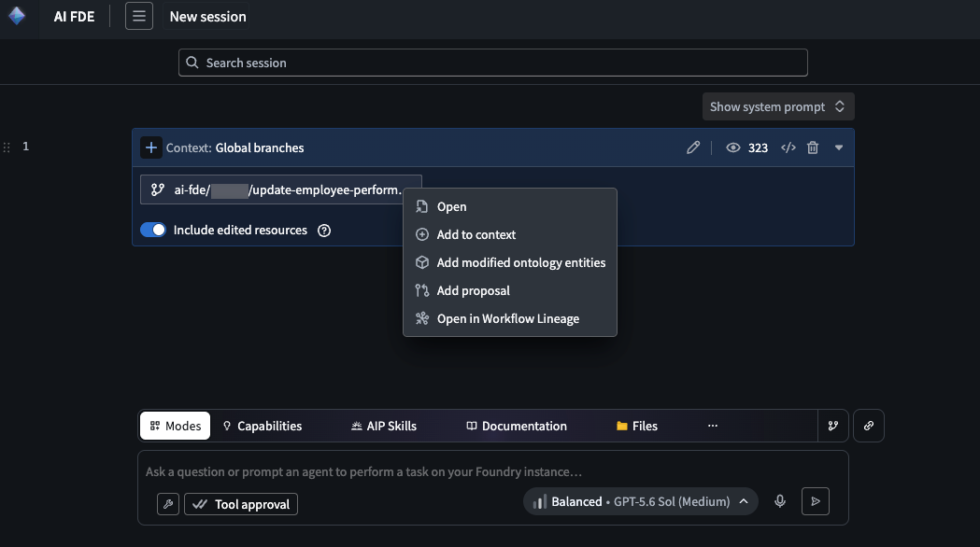View code using the angle-brackets icon

coord(788,148)
